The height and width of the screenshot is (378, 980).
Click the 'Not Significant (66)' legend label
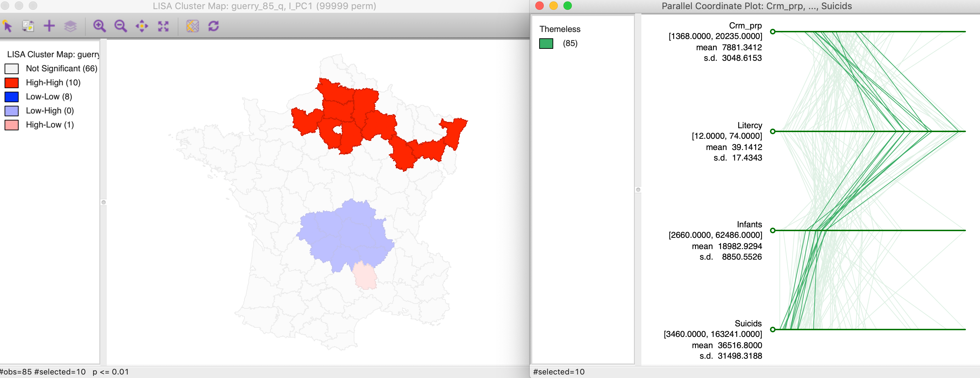point(61,69)
